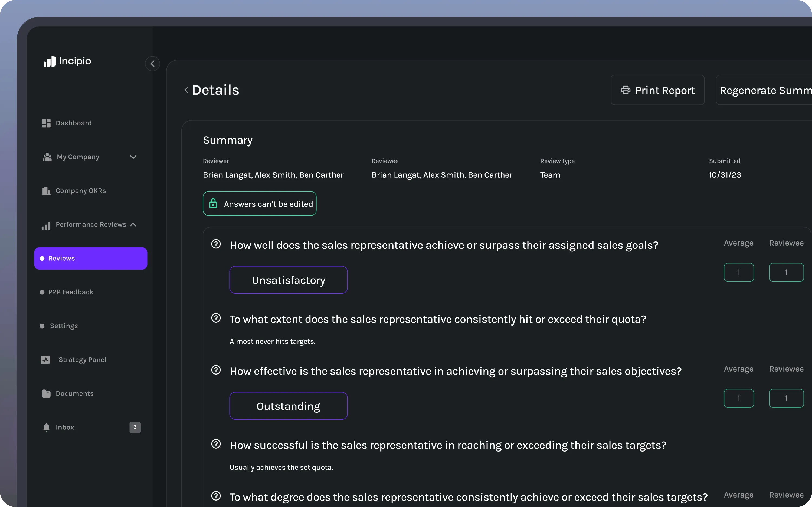Image resolution: width=812 pixels, height=507 pixels.
Task: Select the Reviews item in sidebar
Action: [x=91, y=258]
